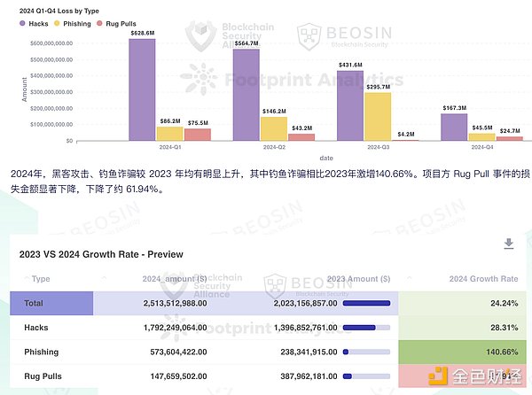
Task: Sort by the Type column header
Action: pos(41,279)
